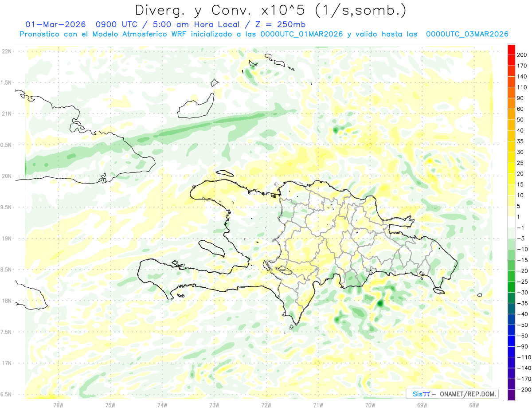Click the '-140' colorbar value

[x=524, y=368]
